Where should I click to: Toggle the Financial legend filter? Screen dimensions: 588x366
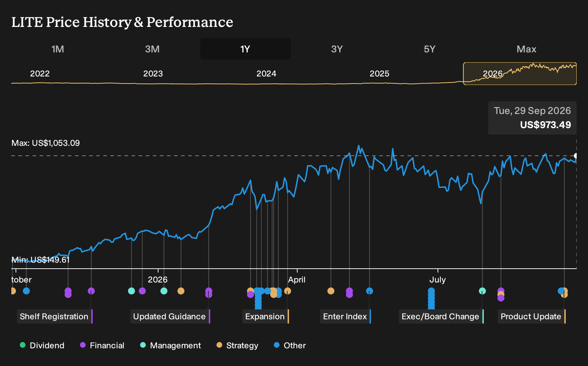[x=102, y=345]
